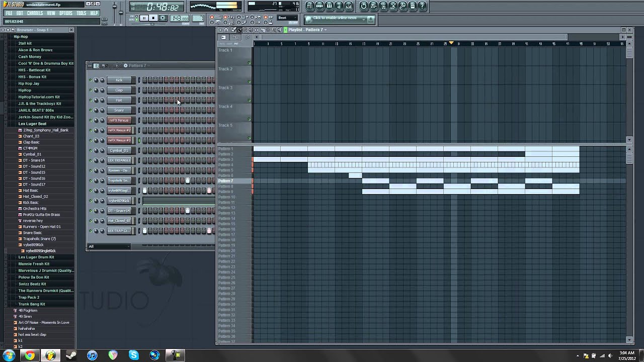Open the VIEW menu
Viewport: 644px width, 362px height.
tap(51, 13)
